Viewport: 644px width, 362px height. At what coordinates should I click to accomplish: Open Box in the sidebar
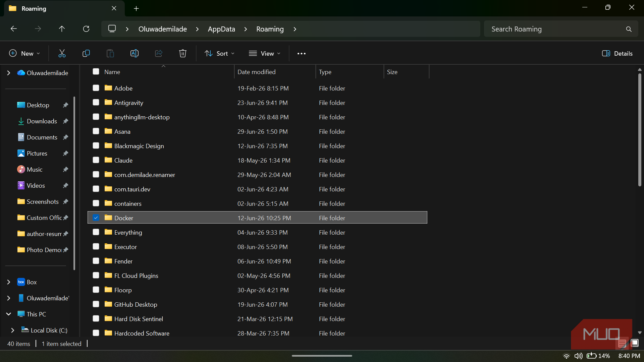coord(32,282)
